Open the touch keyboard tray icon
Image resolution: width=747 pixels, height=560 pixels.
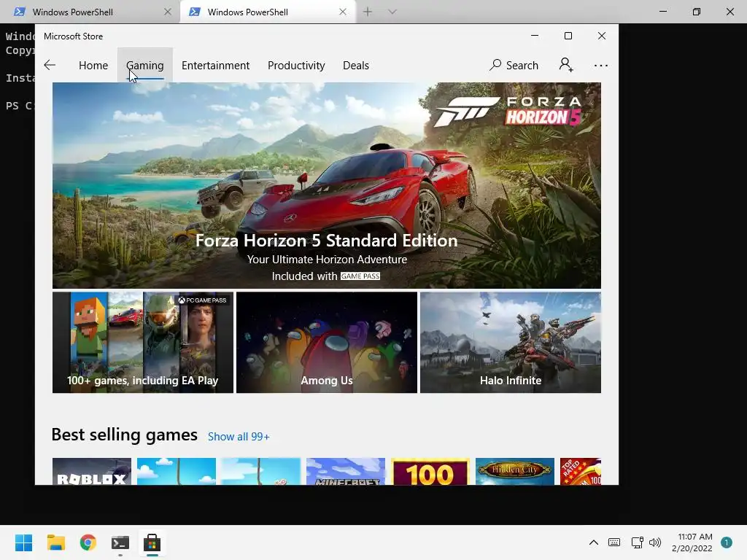pyautogui.click(x=614, y=542)
